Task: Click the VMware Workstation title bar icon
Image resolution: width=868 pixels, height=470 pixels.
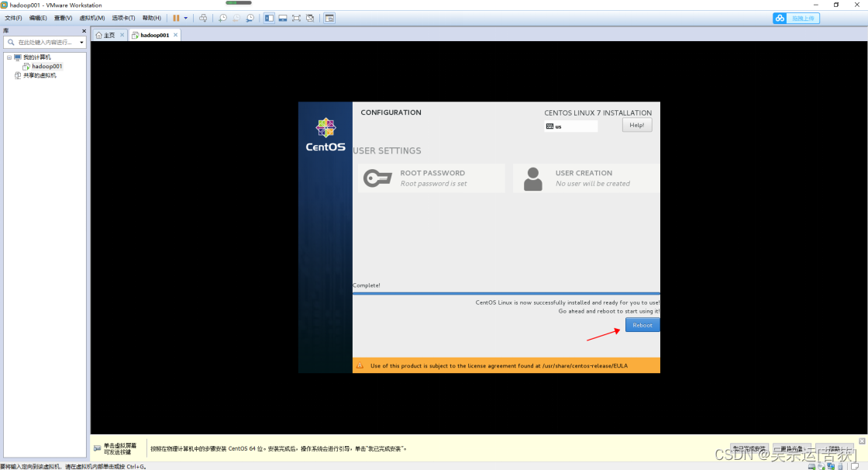Action: pyautogui.click(x=5, y=5)
